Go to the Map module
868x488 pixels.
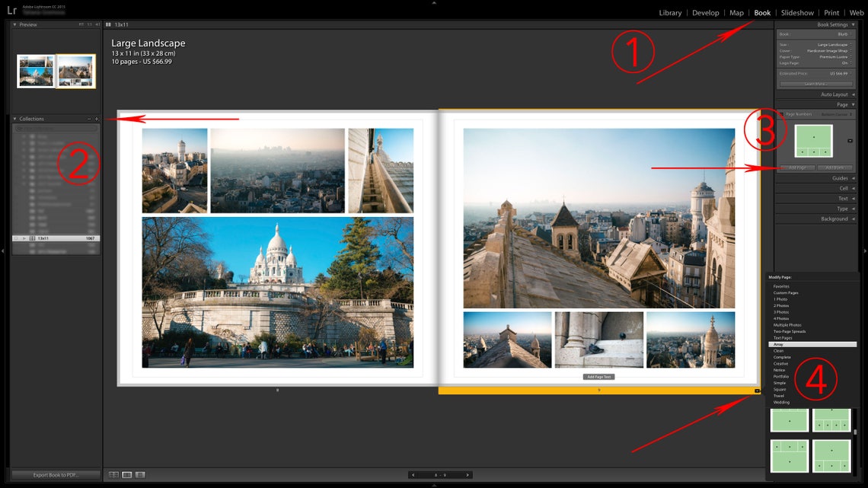[736, 13]
